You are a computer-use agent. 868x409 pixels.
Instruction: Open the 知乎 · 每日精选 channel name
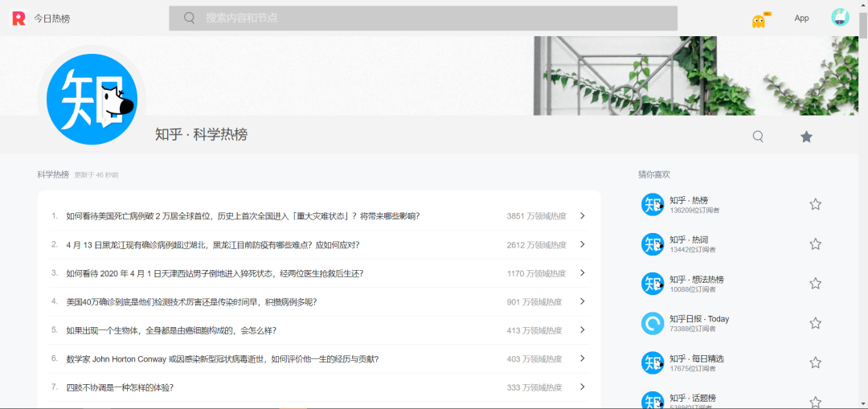click(x=696, y=358)
